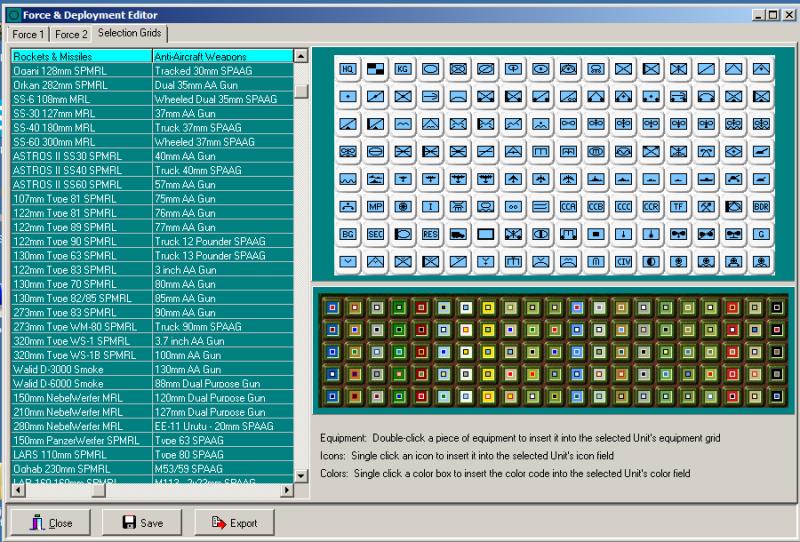Select the Selection Grids tab
The width and height of the screenshot is (800, 542).
coord(130,33)
